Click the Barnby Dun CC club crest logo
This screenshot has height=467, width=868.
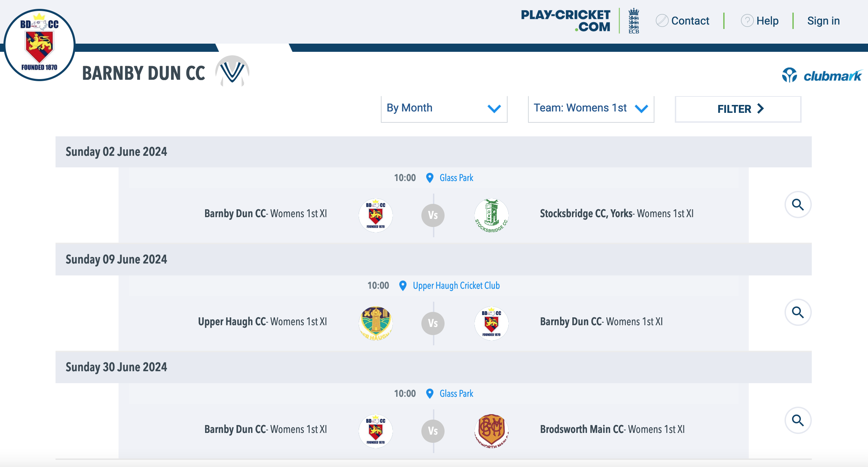click(40, 45)
